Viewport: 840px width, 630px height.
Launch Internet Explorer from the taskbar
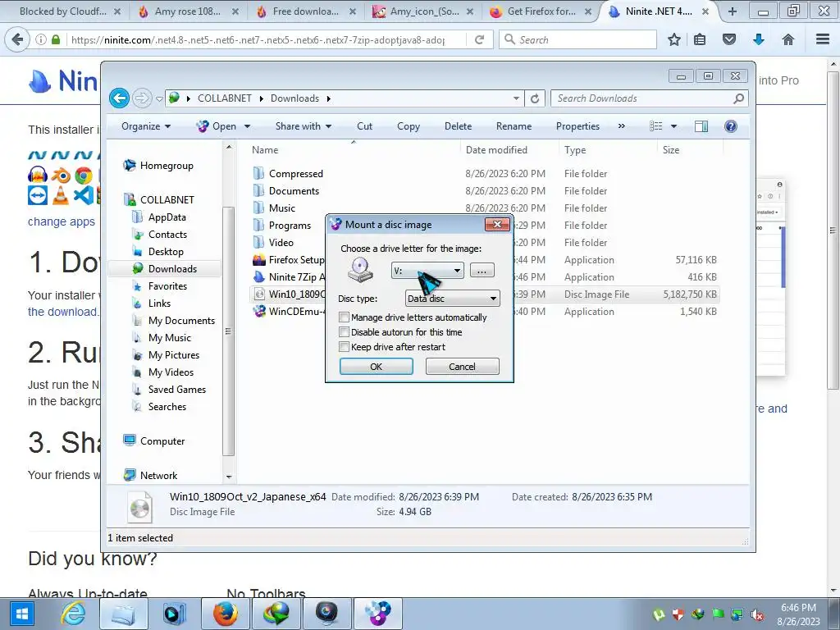(73, 614)
